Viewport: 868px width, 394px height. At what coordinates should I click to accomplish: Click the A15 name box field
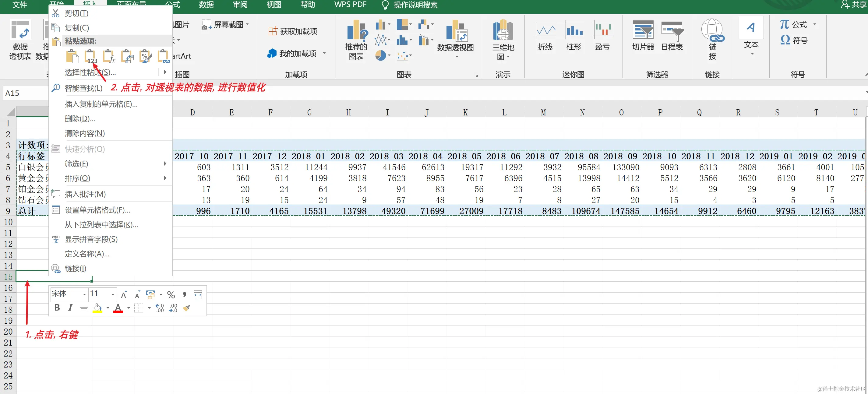25,93
